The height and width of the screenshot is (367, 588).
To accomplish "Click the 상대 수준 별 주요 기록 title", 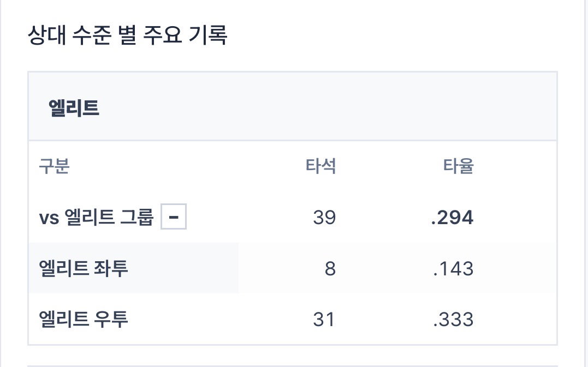I will 128,35.
